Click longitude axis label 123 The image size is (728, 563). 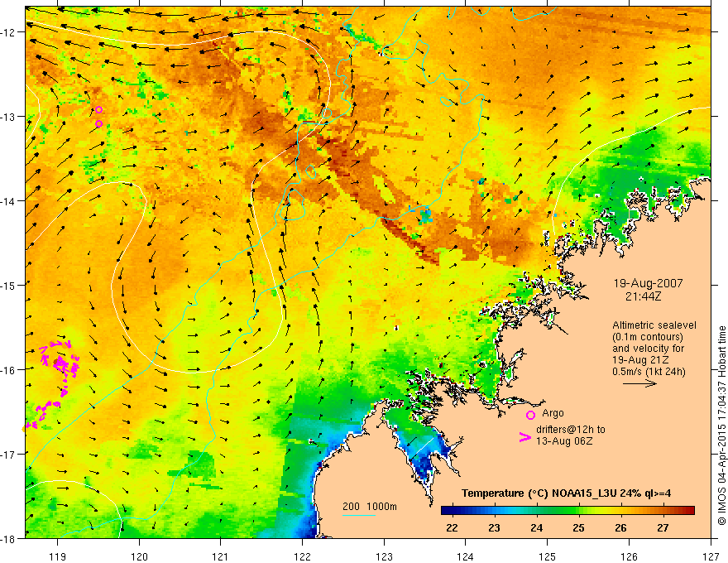(384, 556)
